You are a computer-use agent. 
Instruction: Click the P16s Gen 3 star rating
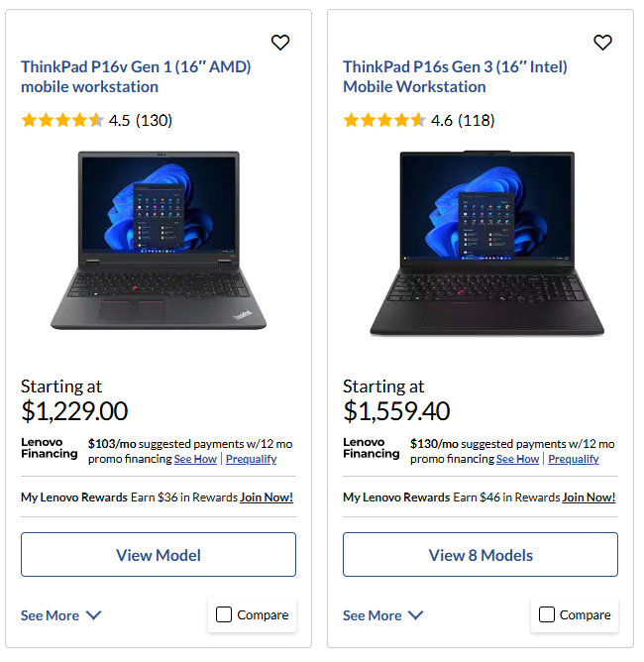pyautogui.click(x=384, y=120)
